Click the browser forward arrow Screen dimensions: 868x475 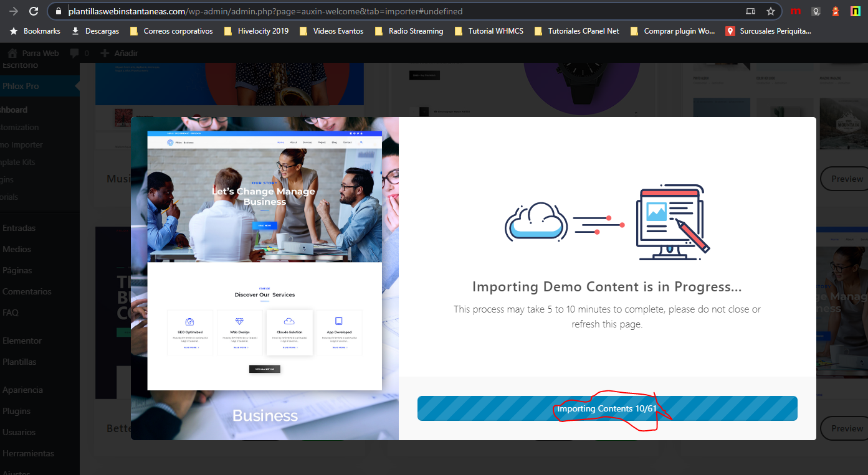14,11
